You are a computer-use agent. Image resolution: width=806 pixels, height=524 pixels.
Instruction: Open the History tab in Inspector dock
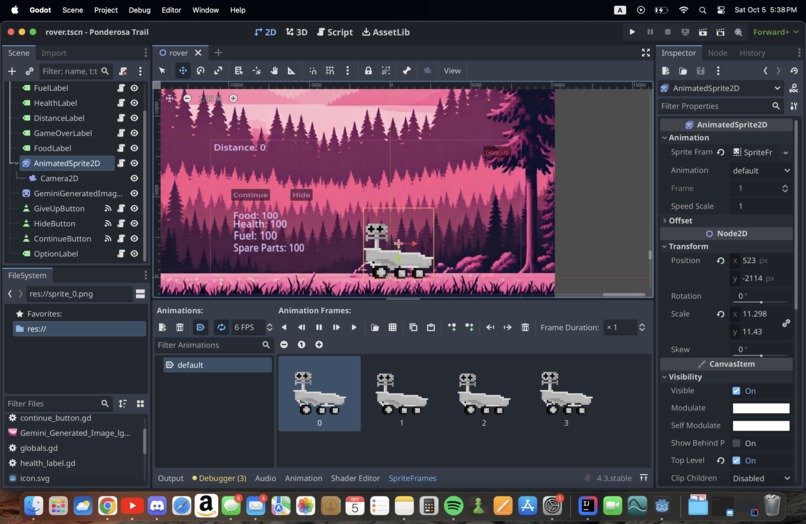click(752, 53)
